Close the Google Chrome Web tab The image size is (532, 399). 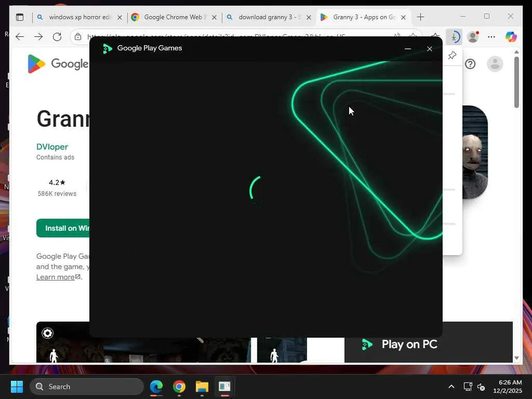click(x=214, y=17)
